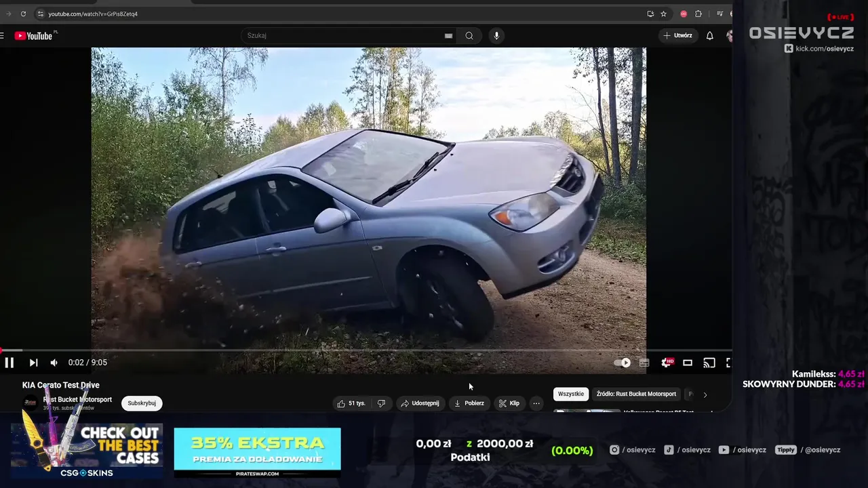The width and height of the screenshot is (868, 488).
Task: Reload the page in the browser
Action: click(x=24, y=14)
